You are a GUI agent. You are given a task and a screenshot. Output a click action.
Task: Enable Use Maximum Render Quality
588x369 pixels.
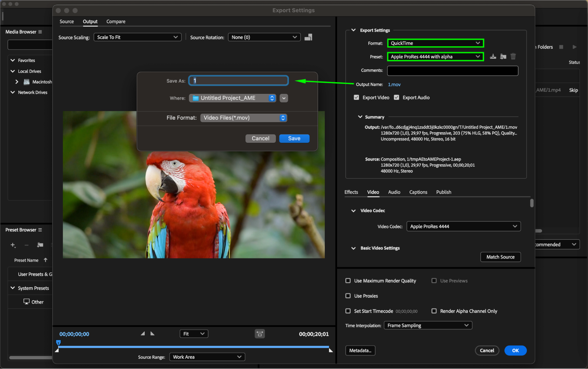348,281
